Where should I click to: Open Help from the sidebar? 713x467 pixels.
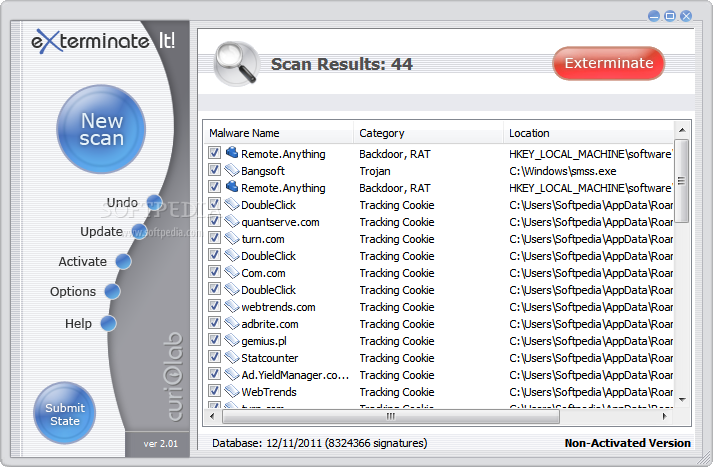pyautogui.click(x=78, y=323)
